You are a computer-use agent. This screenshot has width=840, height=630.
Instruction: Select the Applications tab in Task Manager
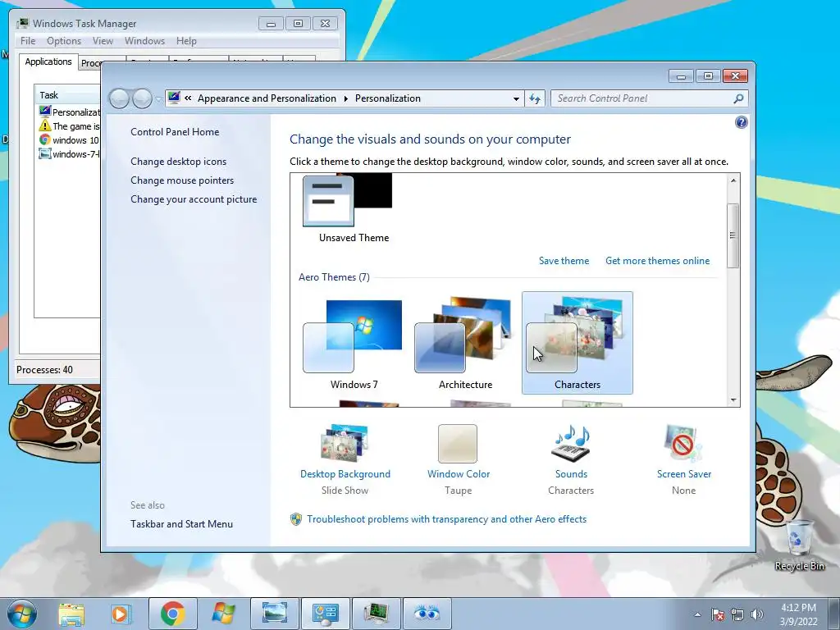click(x=48, y=62)
